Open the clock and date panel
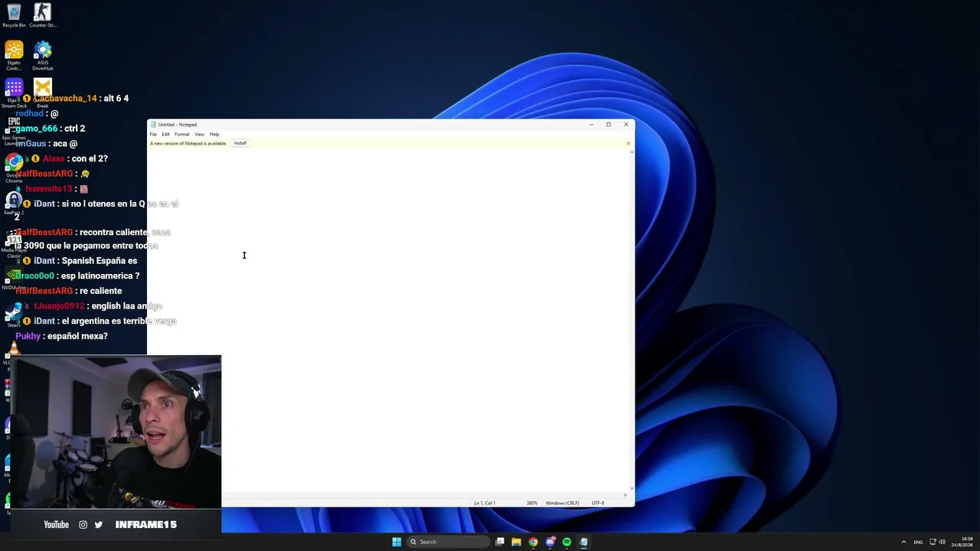 [962, 542]
